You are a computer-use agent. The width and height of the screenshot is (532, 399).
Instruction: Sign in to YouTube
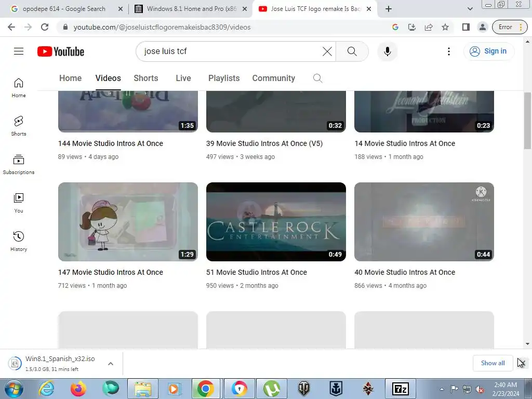[x=488, y=51]
